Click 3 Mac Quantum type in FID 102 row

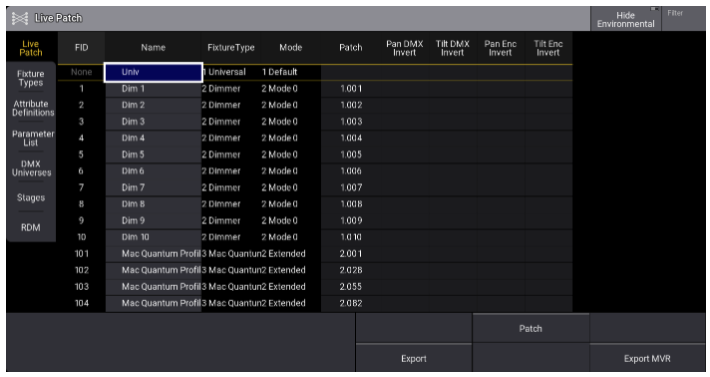[x=231, y=270]
